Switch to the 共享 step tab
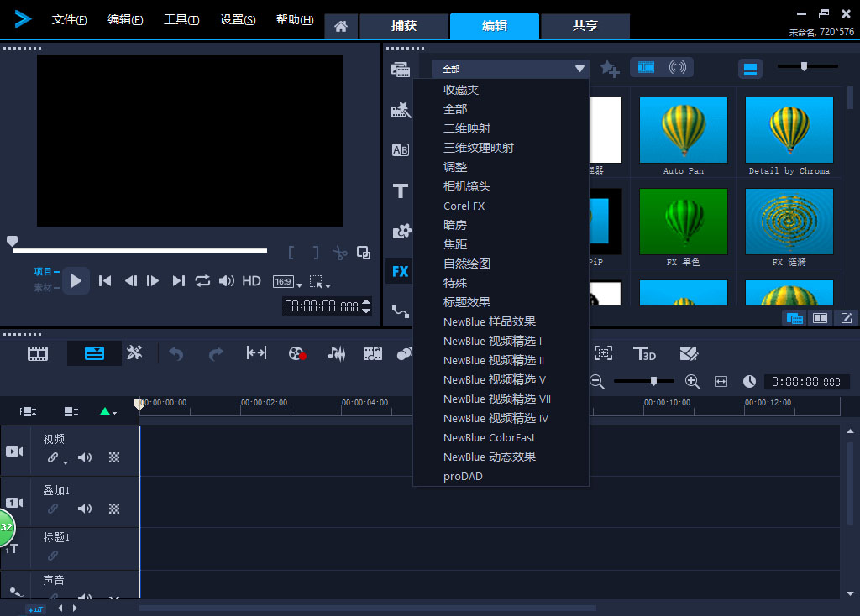The height and width of the screenshot is (616, 860). pyautogui.click(x=585, y=26)
